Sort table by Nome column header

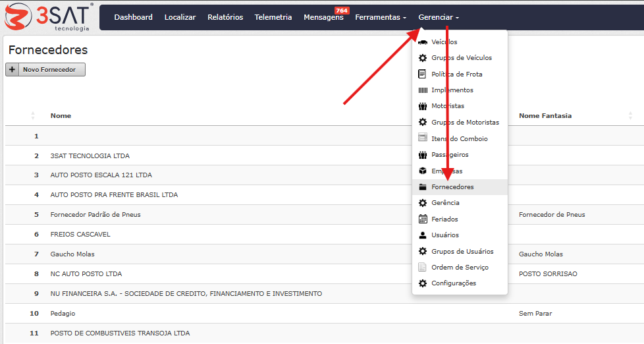[61, 116]
